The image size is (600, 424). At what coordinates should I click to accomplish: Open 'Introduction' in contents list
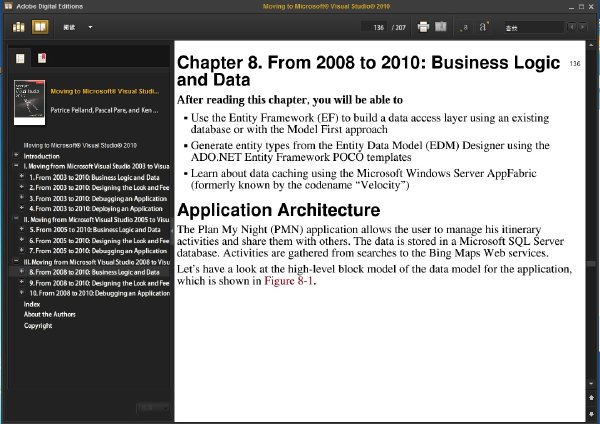coord(41,156)
